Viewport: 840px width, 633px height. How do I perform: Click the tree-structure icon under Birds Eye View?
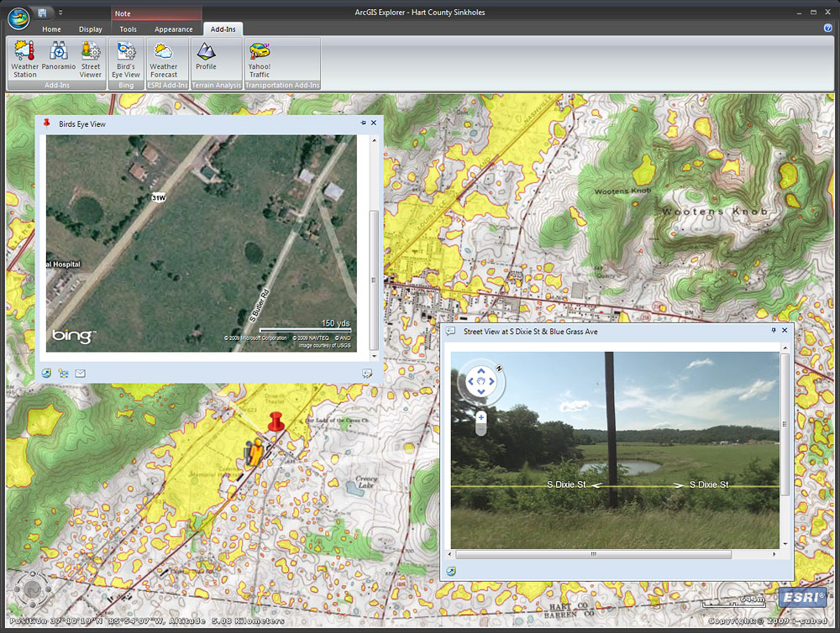(x=64, y=374)
